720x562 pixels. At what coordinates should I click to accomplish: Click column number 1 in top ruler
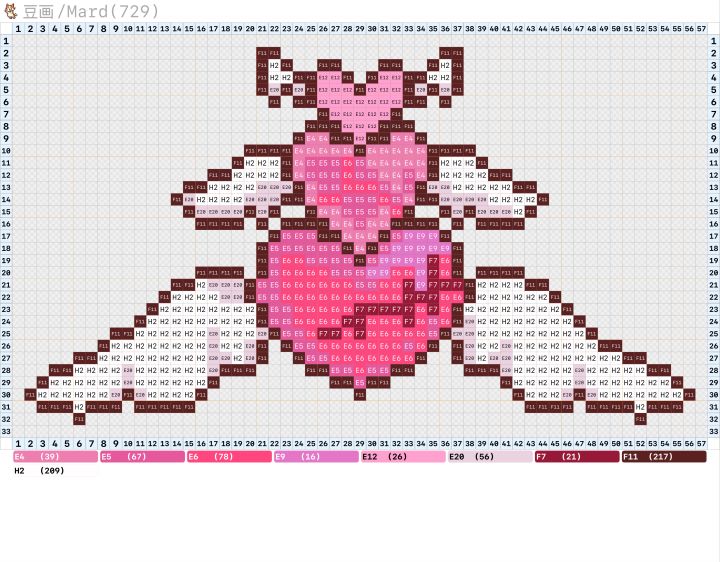(18, 29)
